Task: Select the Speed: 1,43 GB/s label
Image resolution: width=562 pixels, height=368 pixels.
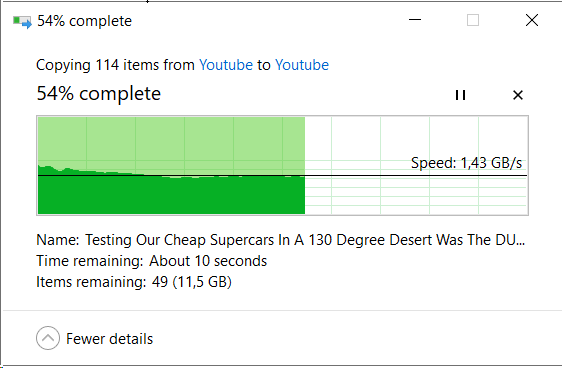Action: click(x=466, y=163)
